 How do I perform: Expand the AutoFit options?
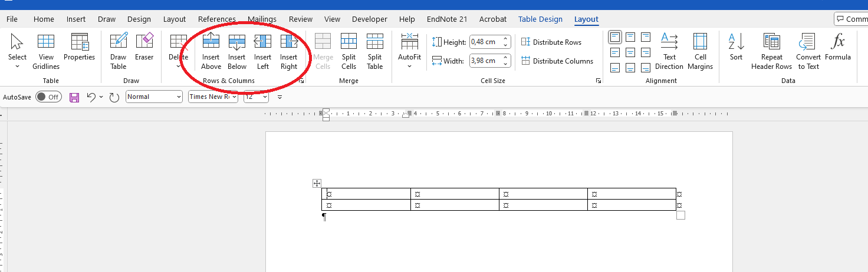pos(409,51)
